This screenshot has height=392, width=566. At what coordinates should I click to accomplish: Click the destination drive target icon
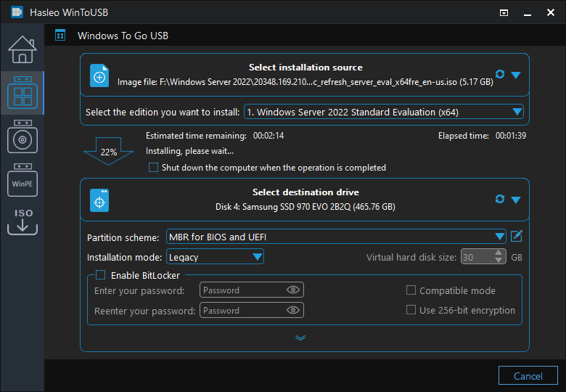coord(99,200)
